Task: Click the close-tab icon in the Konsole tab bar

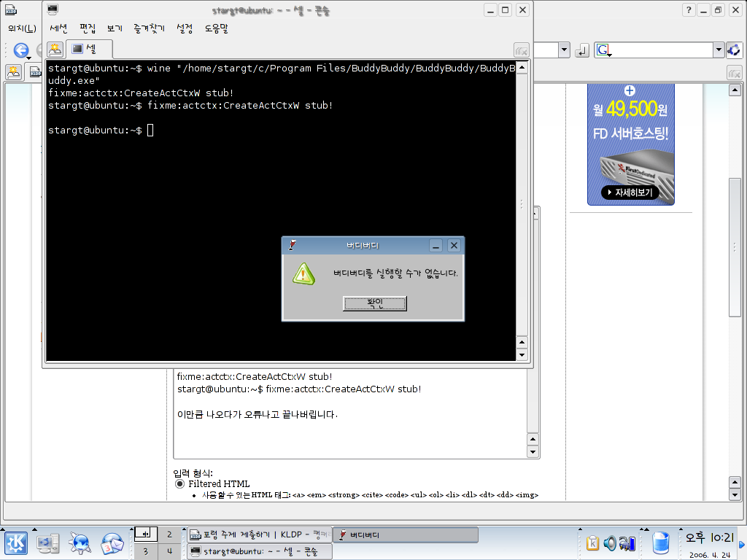Action: point(521,50)
